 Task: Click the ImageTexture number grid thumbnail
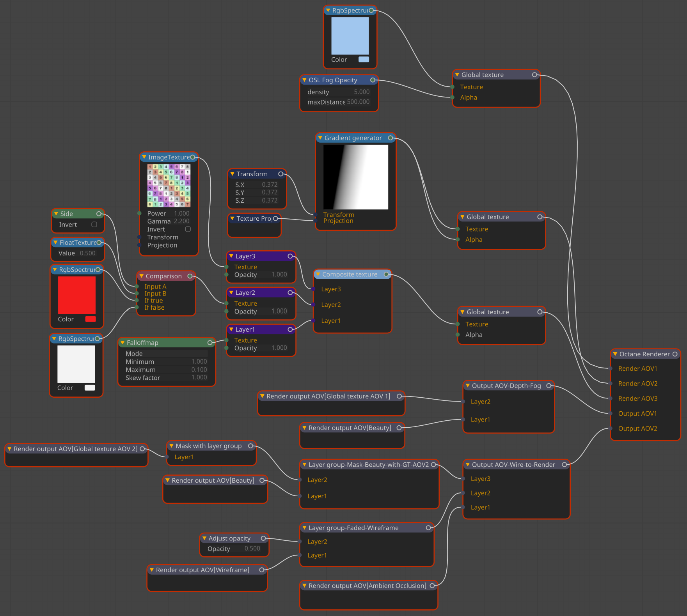(169, 185)
